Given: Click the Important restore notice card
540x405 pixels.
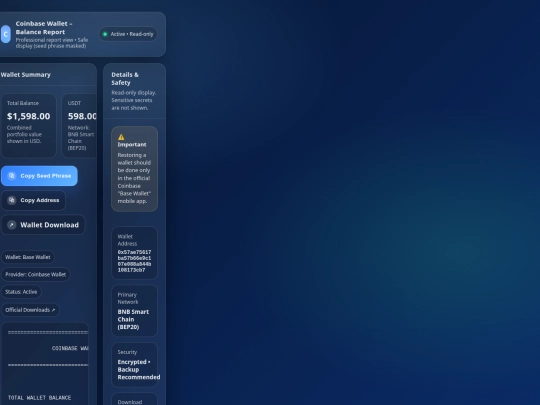Looking at the screenshot, I should (134, 169).
